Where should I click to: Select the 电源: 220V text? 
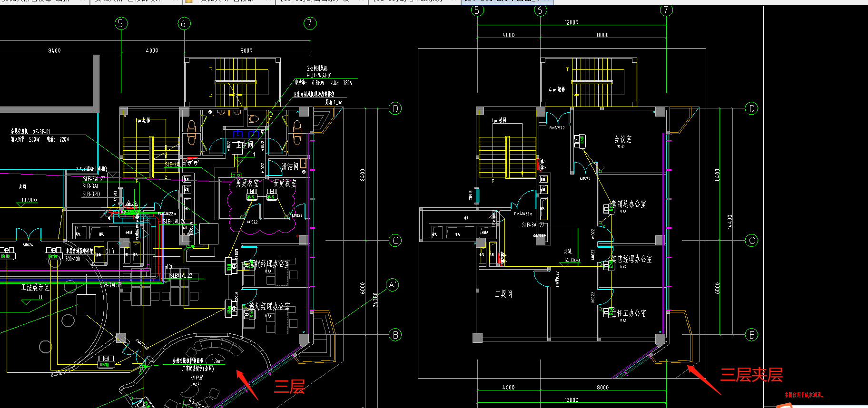click(x=58, y=139)
